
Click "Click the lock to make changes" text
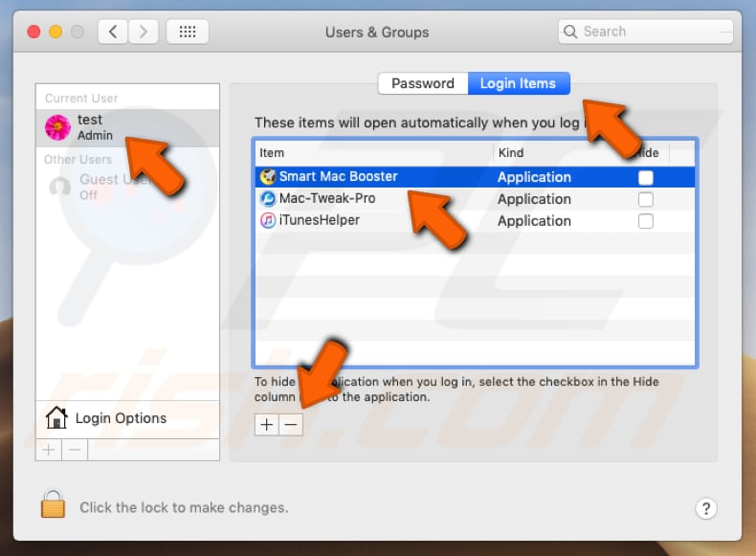(184, 507)
